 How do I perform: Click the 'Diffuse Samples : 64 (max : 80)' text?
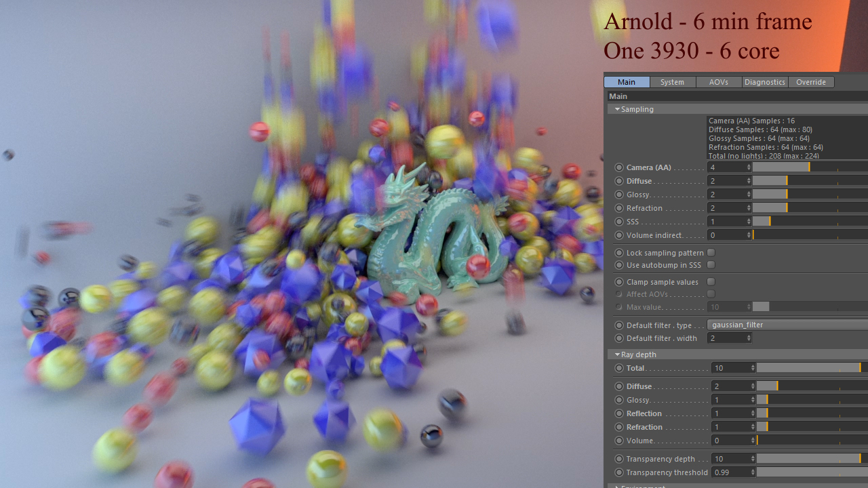point(760,129)
